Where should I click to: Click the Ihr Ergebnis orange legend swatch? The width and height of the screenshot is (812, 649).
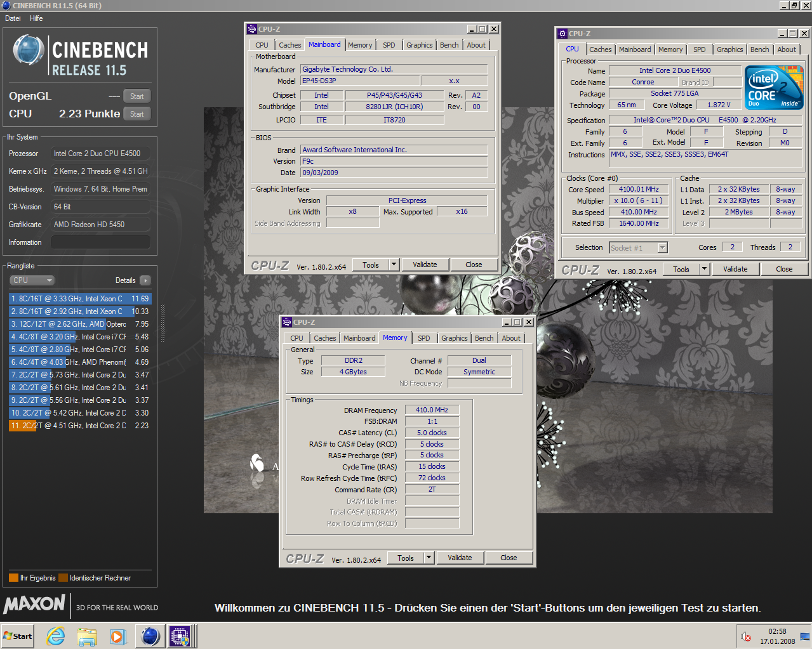click(x=13, y=578)
